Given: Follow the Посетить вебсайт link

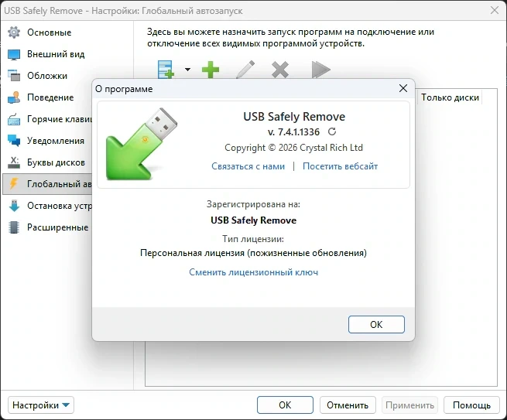Looking at the screenshot, I should 340,166.
